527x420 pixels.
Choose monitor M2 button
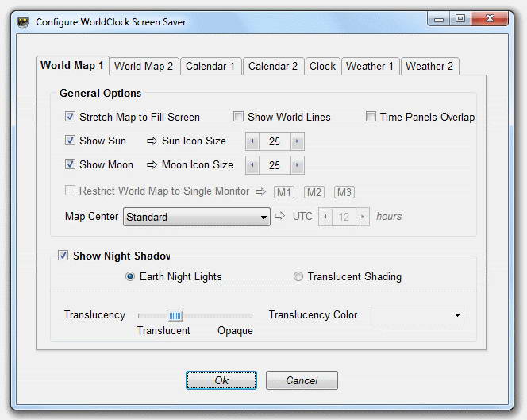(x=314, y=192)
